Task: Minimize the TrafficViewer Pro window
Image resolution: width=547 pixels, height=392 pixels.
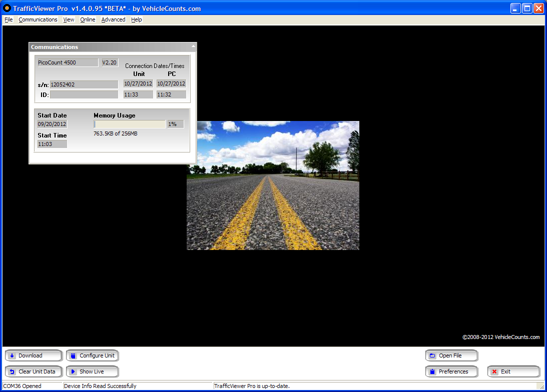Action: tap(515, 8)
